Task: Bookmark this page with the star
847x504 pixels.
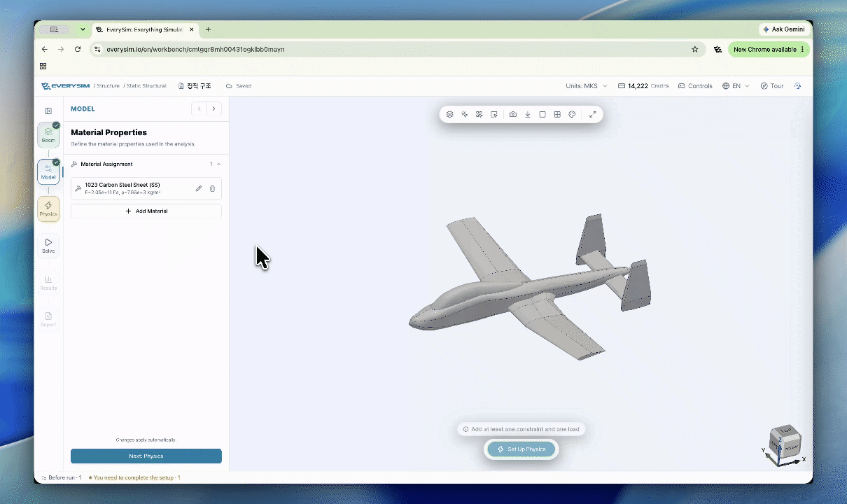Action: [695, 50]
